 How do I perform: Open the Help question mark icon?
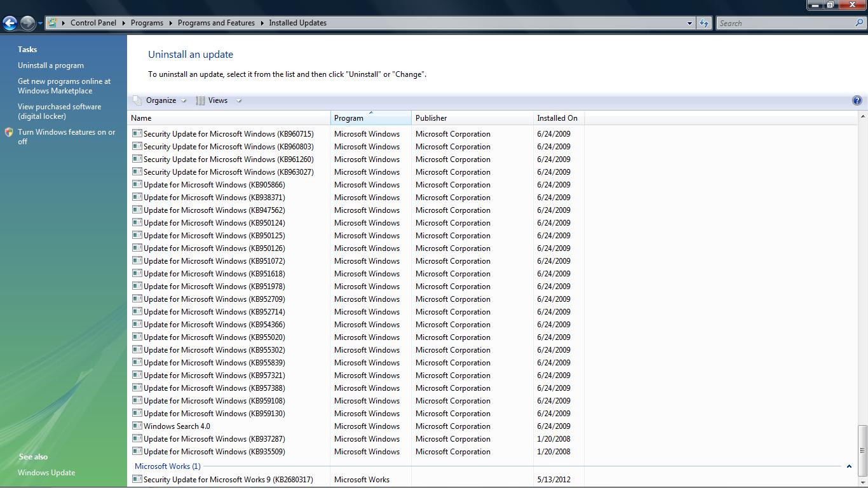(x=857, y=100)
